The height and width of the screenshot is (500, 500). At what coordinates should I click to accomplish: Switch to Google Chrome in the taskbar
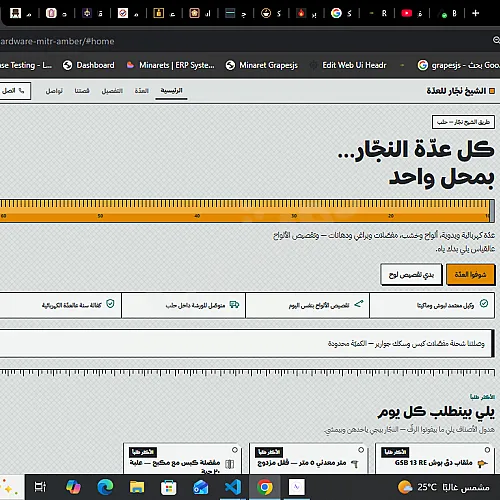coord(265,487)
